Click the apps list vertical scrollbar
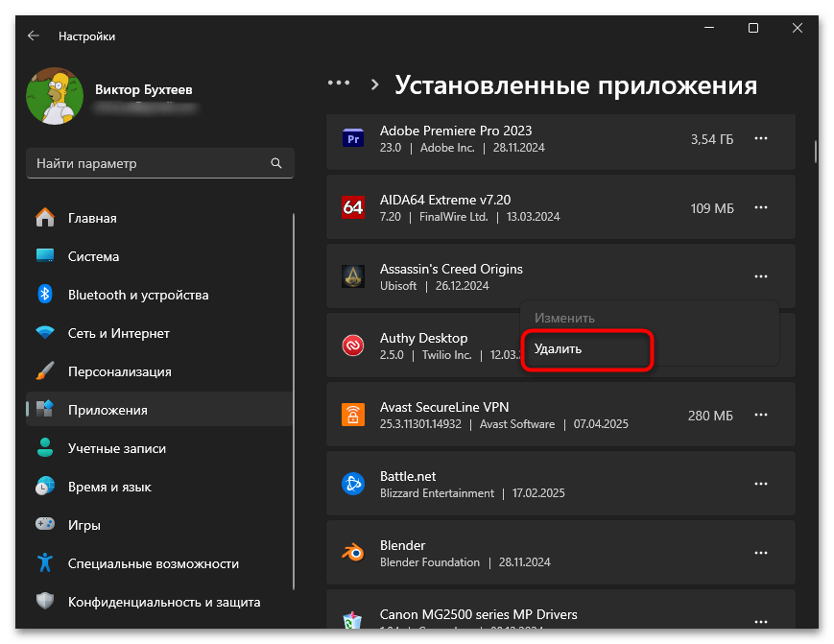 pos(815,151)
